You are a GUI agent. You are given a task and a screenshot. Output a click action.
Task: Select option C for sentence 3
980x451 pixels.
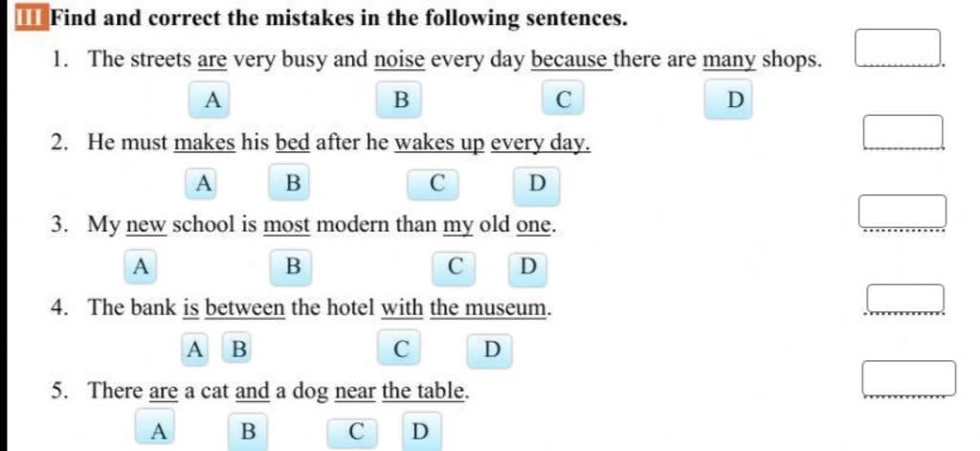(x=456, y=266)
